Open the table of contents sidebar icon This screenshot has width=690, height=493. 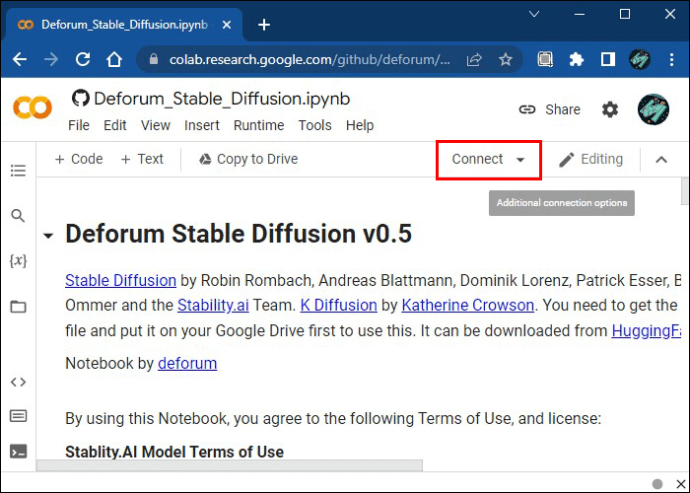click(18, 170)
